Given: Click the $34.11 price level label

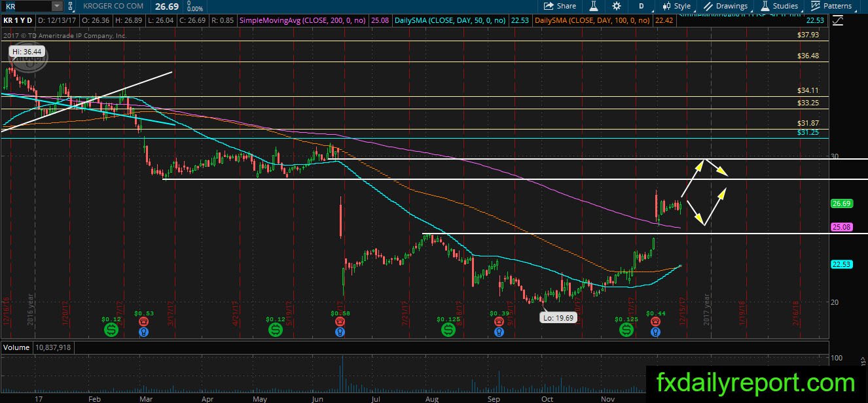Looking at the screenshot, I should [x=808, y=90].
